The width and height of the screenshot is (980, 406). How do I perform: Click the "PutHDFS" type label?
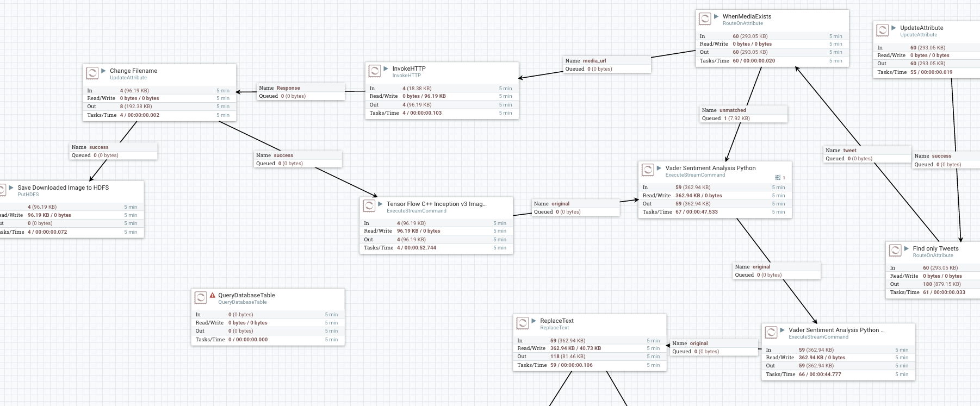coord(28,195)
